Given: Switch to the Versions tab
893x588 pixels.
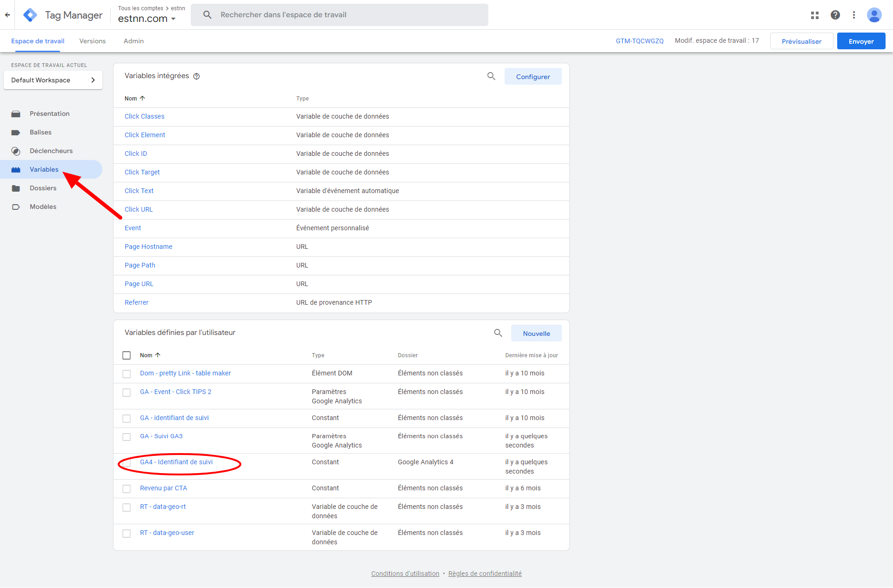Looking at the screenshot, I should (x=92, y=41).
